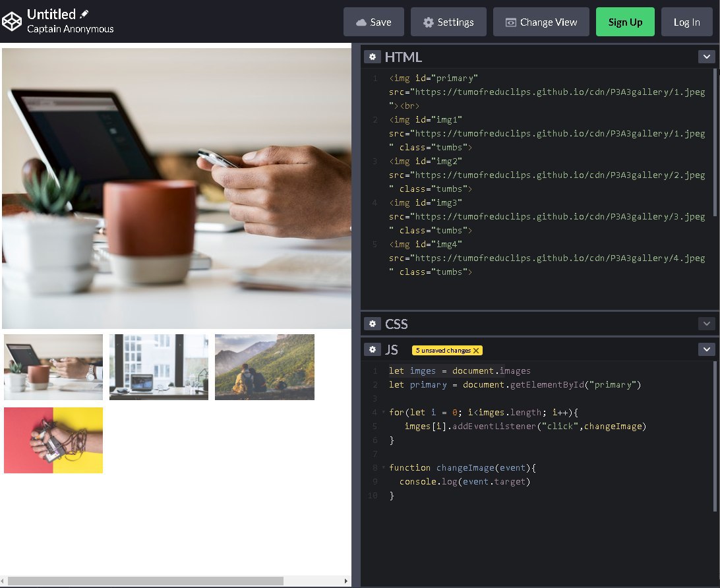Click 'console.log(event.target)' line
Image resolution: width=720 pixels, height=588 pixels.
(x=465, y=481)
